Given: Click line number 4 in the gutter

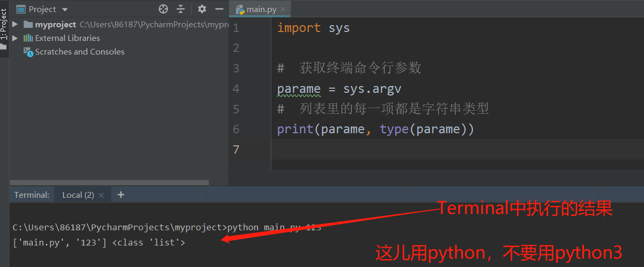Looking at the screenshot, I should pos(236,89).
